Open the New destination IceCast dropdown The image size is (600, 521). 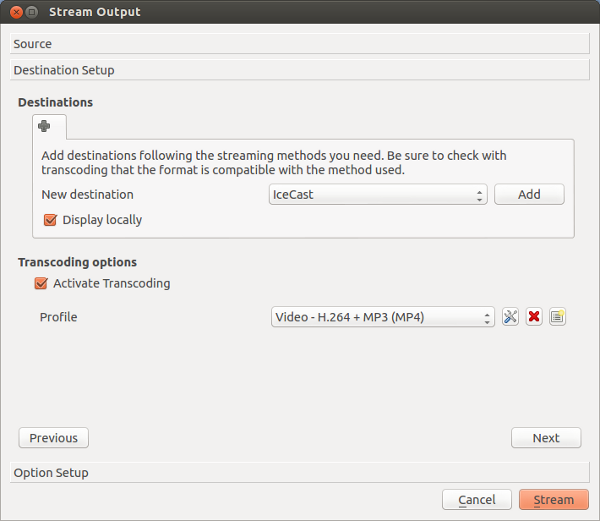coord(378,194)
